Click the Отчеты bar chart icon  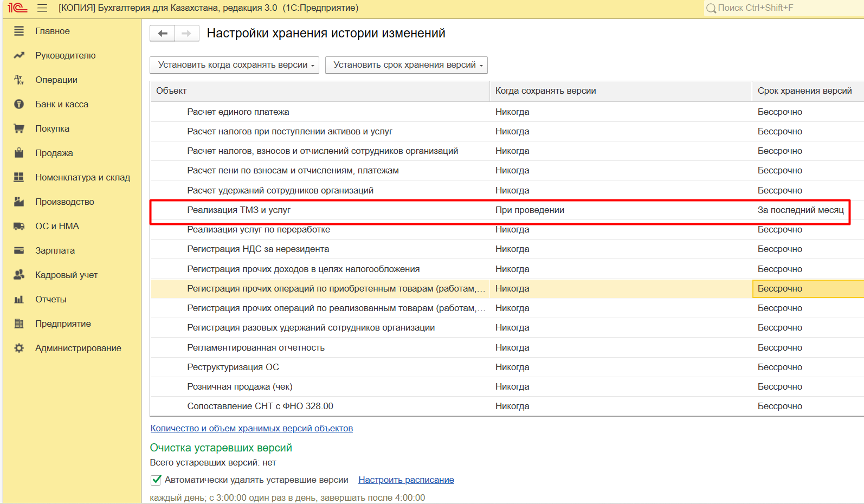pyautogui.click(x=19, y=299)
